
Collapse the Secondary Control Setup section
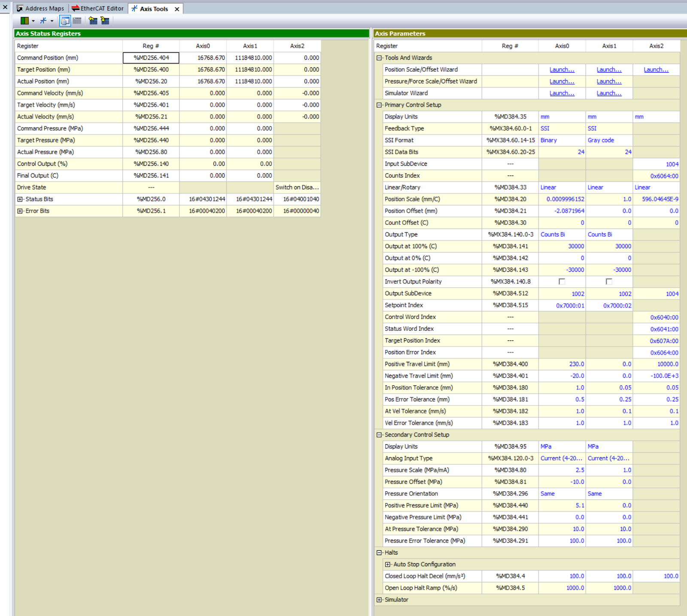(379, 435)
